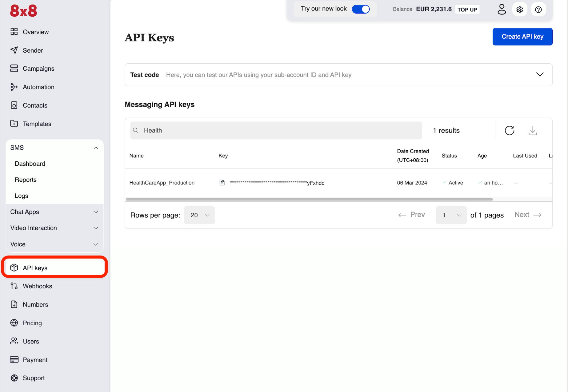The height and width of the screenshot is (392, 568).
Task: Click the help question mark icon
Action: point(538,10)
